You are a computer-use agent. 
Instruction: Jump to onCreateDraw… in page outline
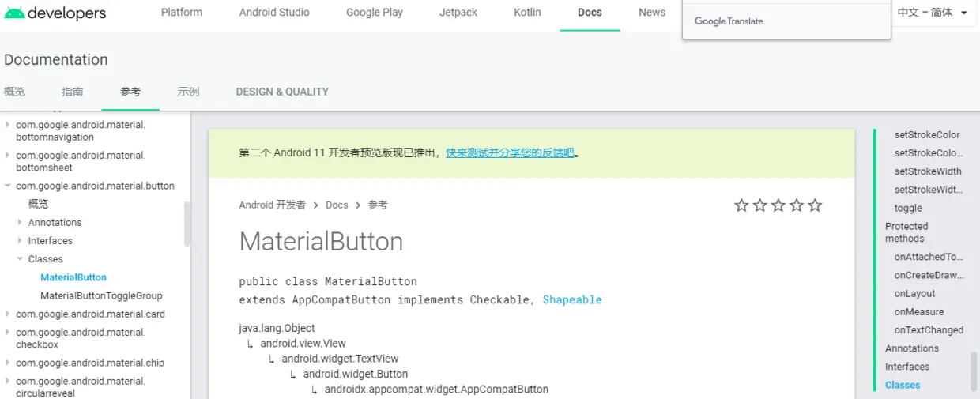pyautogui.click(x=929, y=275)
